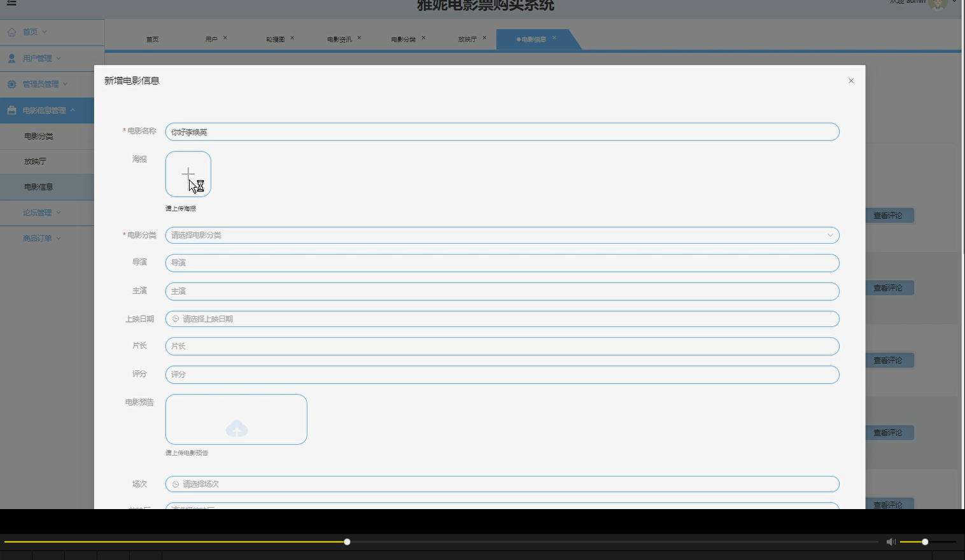
Task: Click the volume slider handle
Action: click(x=925, y=542)
